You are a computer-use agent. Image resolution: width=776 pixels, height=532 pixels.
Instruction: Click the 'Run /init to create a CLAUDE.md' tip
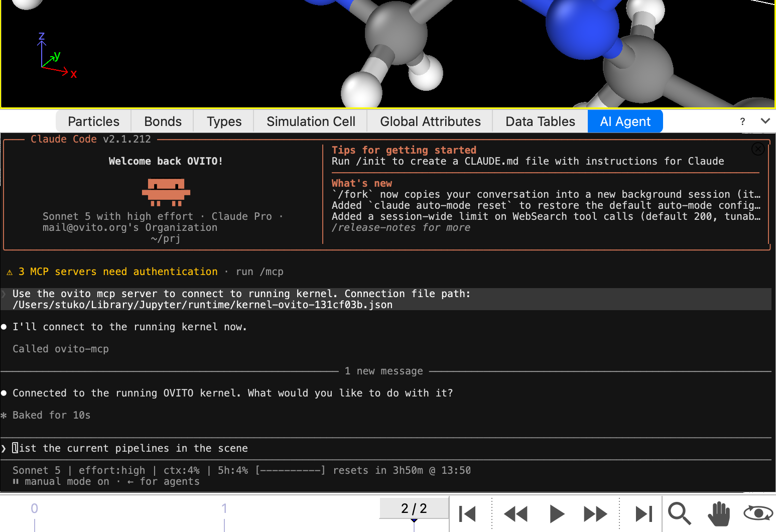[528, 161]
